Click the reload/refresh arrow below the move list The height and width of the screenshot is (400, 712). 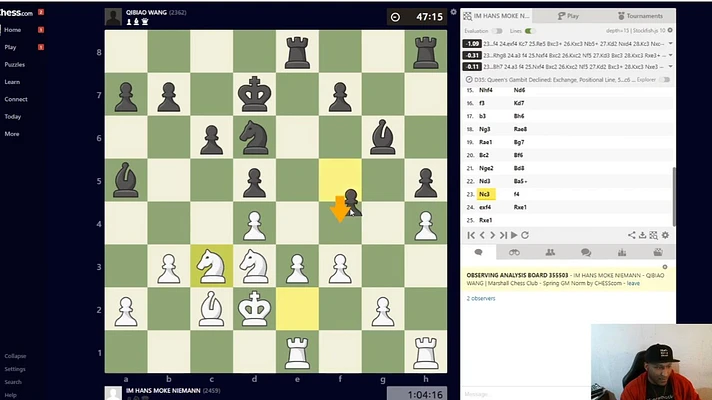point(525,235)
